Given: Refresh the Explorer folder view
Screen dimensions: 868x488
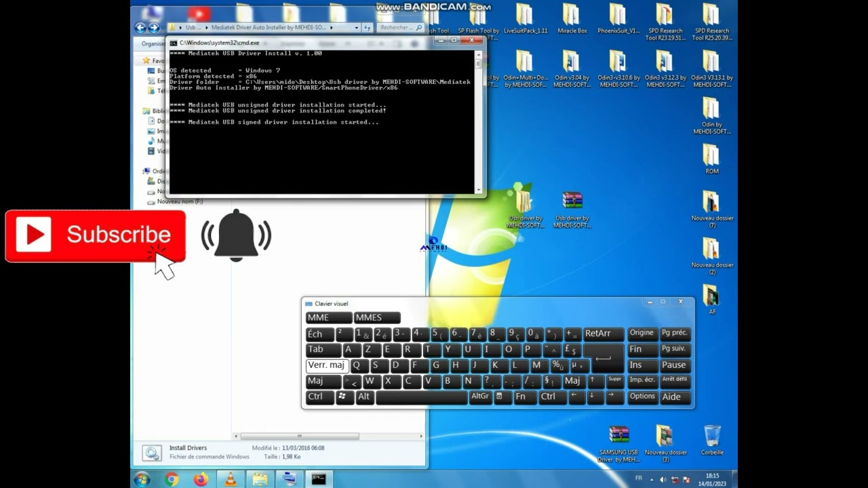Looking at the screenshot, I should (367, 28).
